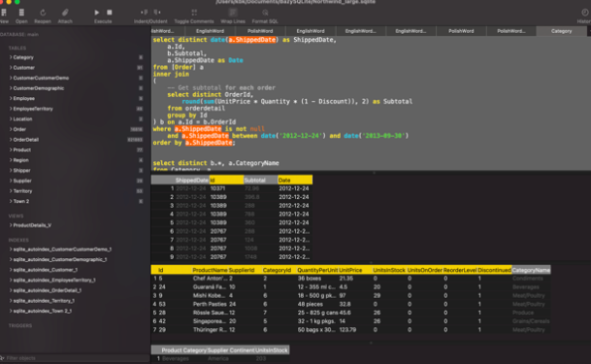The image size is (591, 364).
Task: Click the Supplier Continent column header
Action: pos(231,350)
